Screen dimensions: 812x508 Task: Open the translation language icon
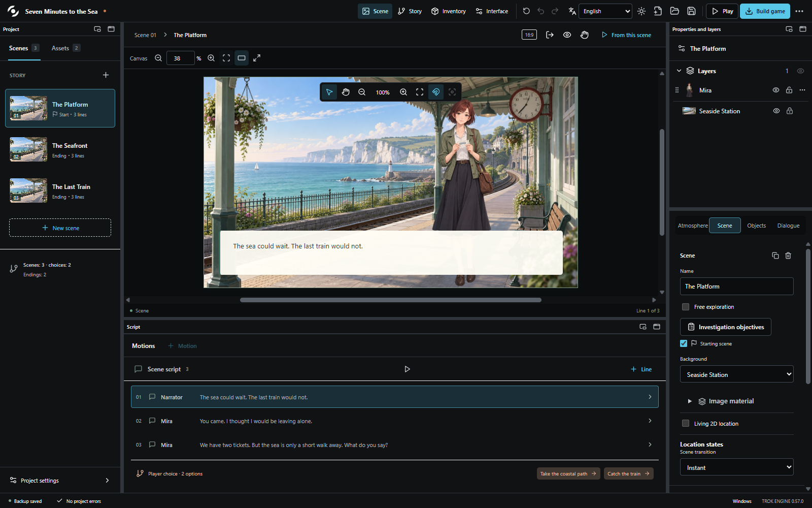(x=572, y=11)
